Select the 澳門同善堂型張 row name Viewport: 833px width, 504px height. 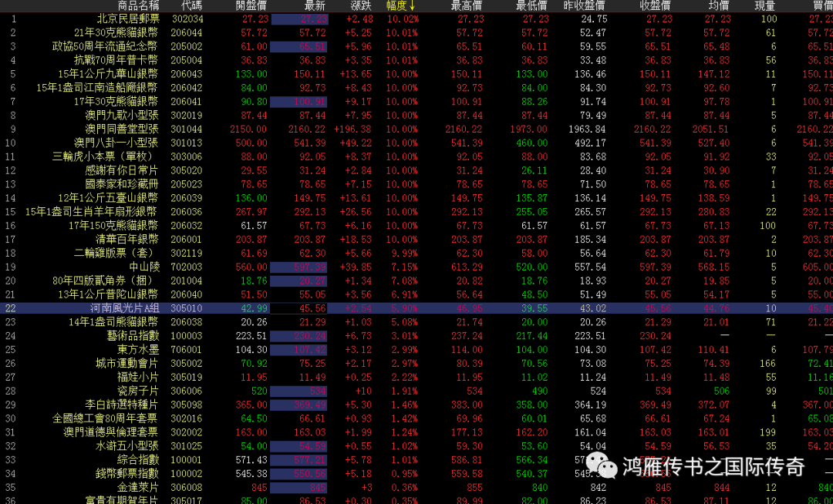[122, 129]
